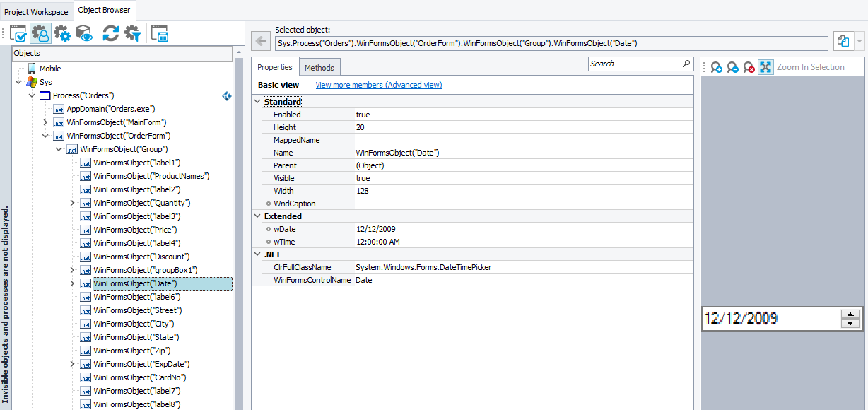Viewport: 868px width, 410px height.
Task: Click the view invisible objects cube icon
Action: point(84,33)
